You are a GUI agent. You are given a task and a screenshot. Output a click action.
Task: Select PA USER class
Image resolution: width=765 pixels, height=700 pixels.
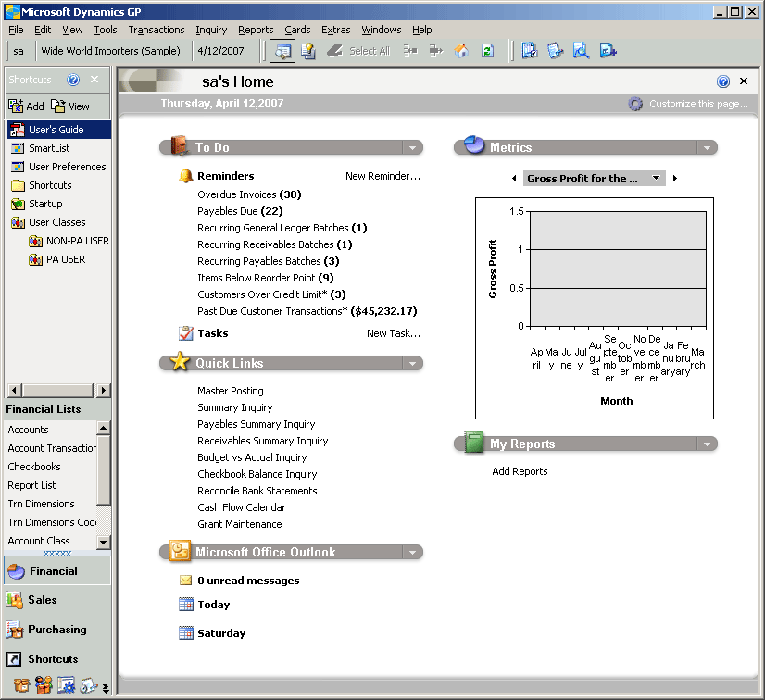[57, 259]
